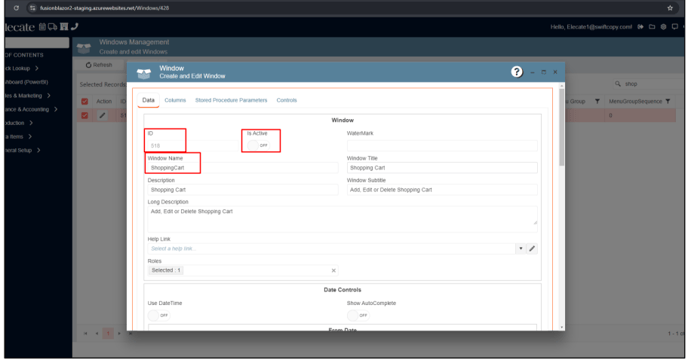Click the Action column header
The image size is (688, 360).
tap(104, 101)
